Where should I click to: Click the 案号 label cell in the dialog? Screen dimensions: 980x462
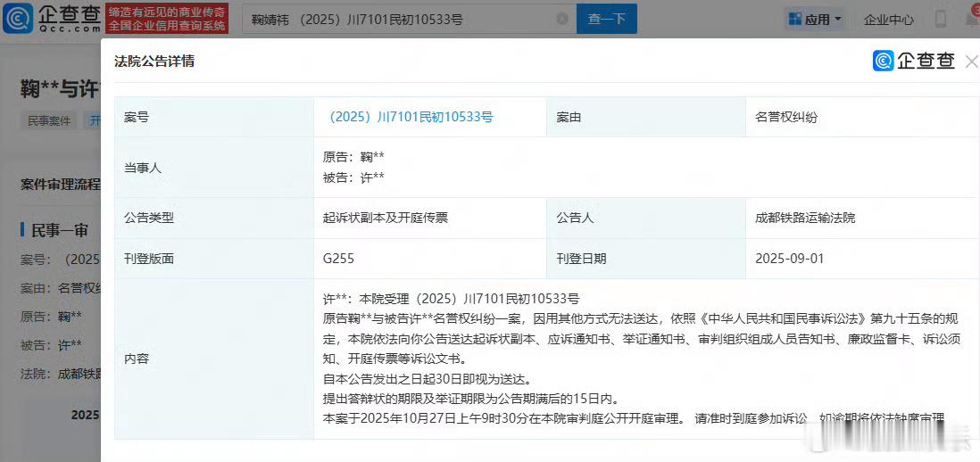click(x=214, y=117)
